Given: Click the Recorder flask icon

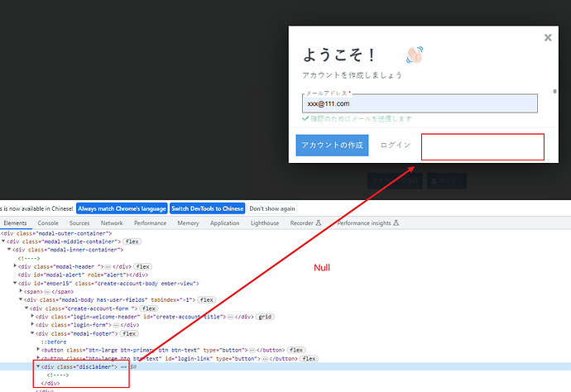Looking at the screenshot, I should pyautogui.click(x=319, y=222).
